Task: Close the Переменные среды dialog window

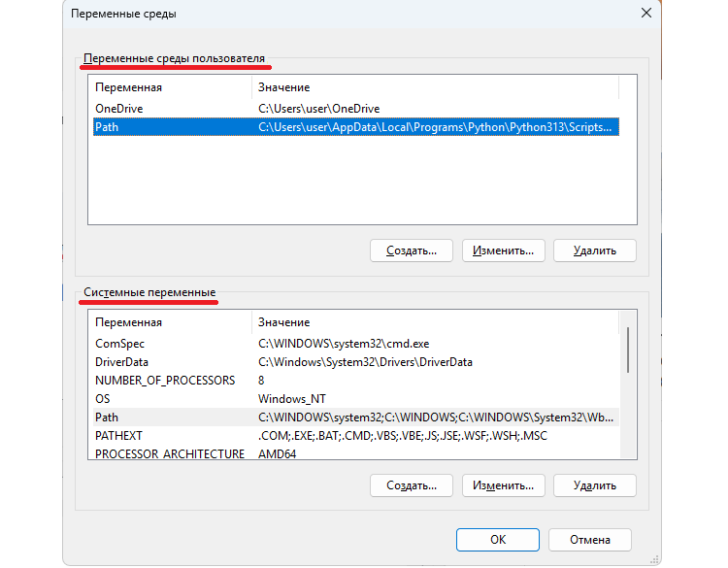Action: 645,14
